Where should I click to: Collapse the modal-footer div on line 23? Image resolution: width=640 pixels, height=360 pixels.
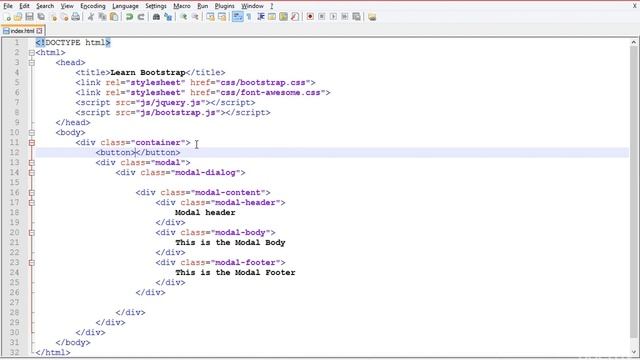tap(32, 263)
